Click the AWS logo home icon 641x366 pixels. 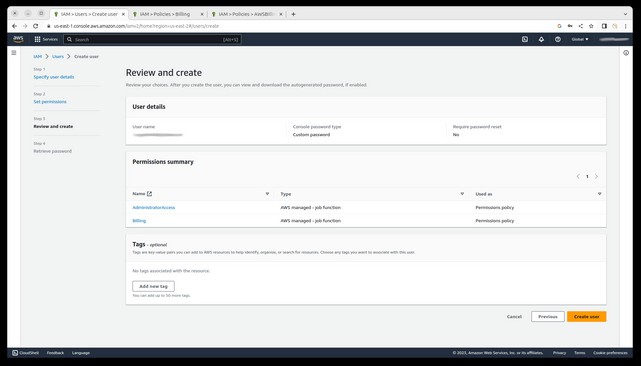coord(18,39)
